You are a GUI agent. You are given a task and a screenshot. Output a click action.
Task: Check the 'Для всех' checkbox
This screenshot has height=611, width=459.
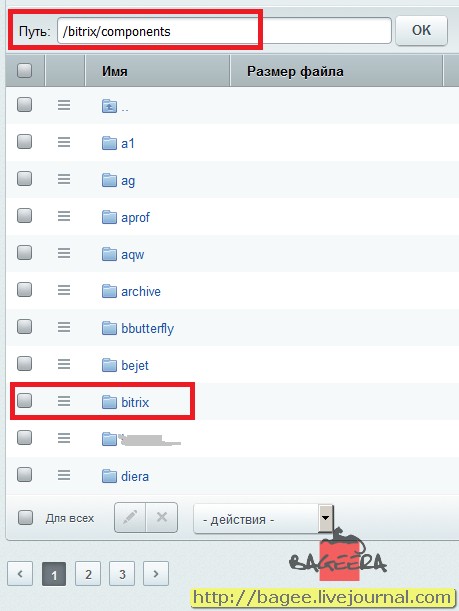(25, 517)
